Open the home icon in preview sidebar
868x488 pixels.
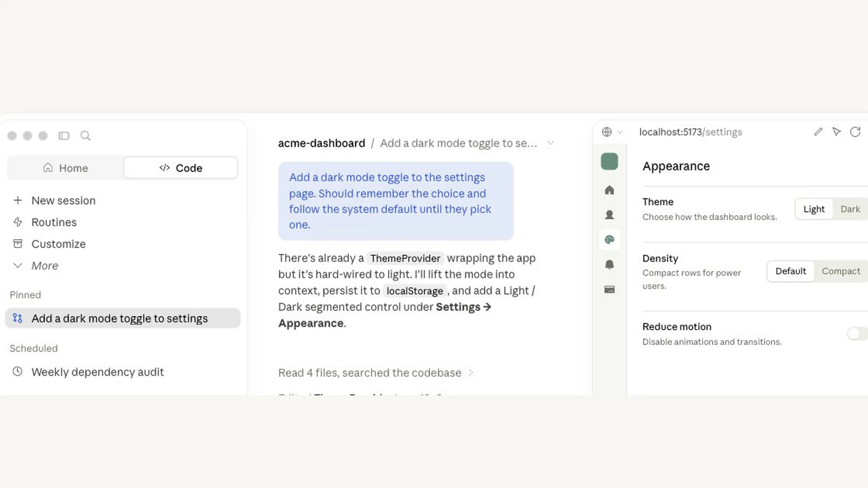[610, 190]
